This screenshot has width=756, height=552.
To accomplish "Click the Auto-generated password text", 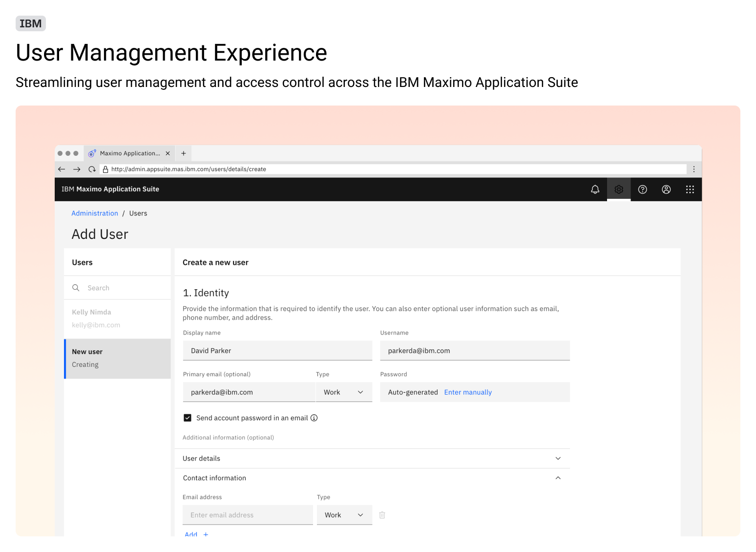I will (x=413, y=392).
